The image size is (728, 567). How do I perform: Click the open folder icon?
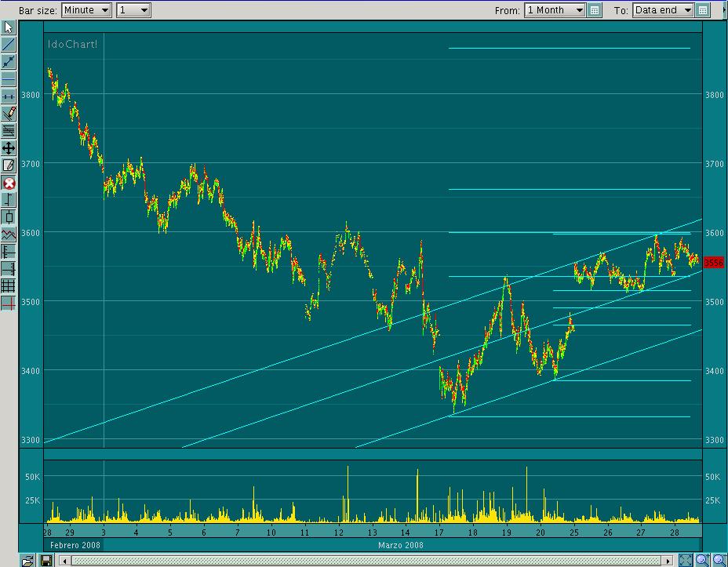click(27, 560)
